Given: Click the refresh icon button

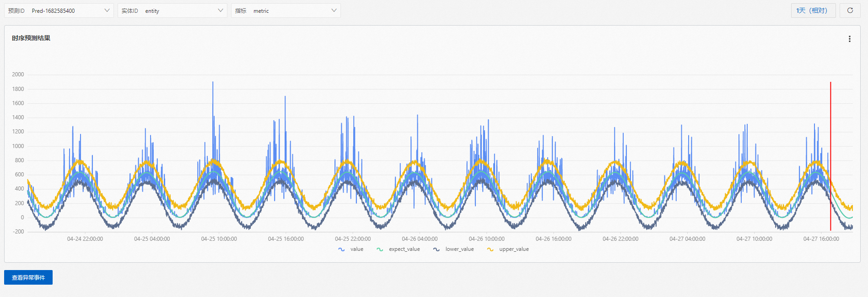Looking at the screenshot, I should click(850, 11).
